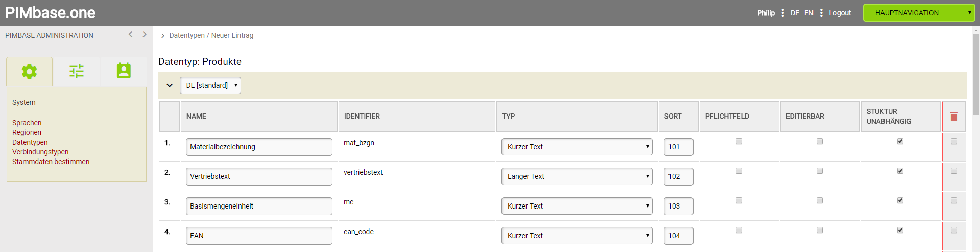The image size is (980, 252).
Task: Open the HAUPTNAVIGATION dropdown
Action: (919, 13)
